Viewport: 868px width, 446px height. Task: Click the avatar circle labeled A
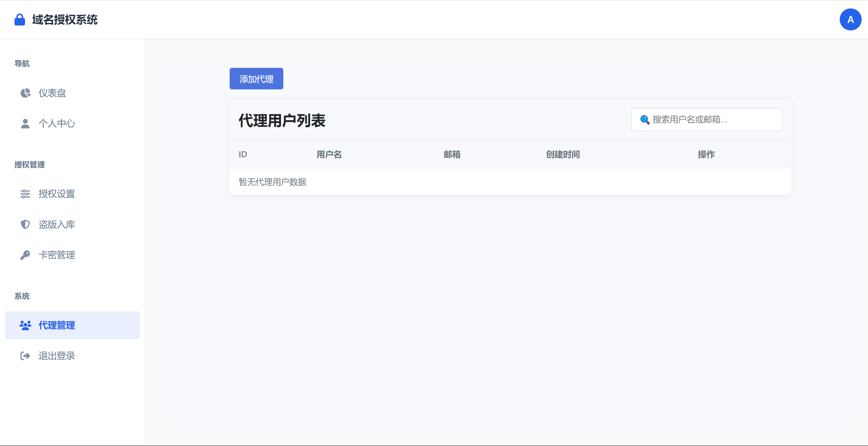click(x=850, y=19)
